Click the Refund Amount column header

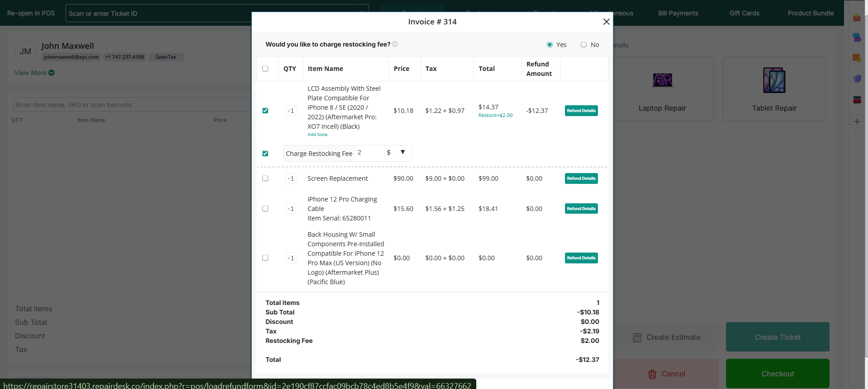(539, 69)
